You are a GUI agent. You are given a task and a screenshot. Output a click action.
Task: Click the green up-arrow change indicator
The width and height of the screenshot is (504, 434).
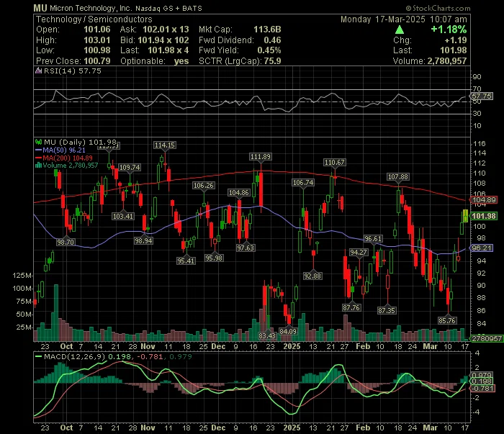400,30
